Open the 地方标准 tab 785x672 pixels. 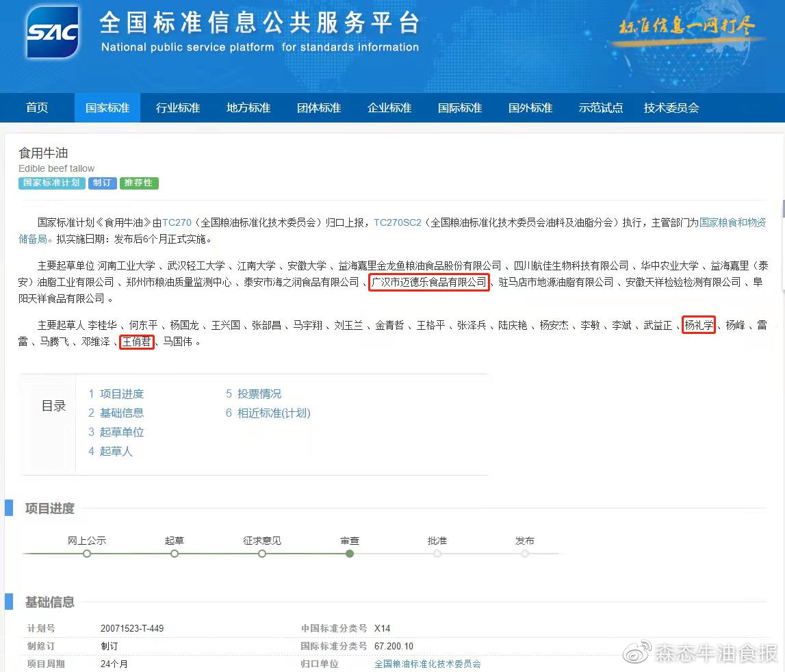248,107
